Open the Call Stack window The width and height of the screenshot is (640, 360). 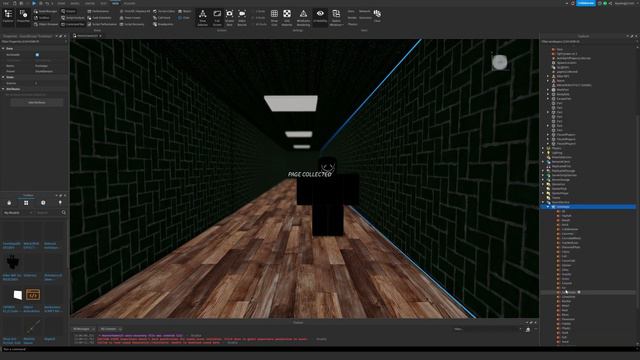(x=162, y=18)
